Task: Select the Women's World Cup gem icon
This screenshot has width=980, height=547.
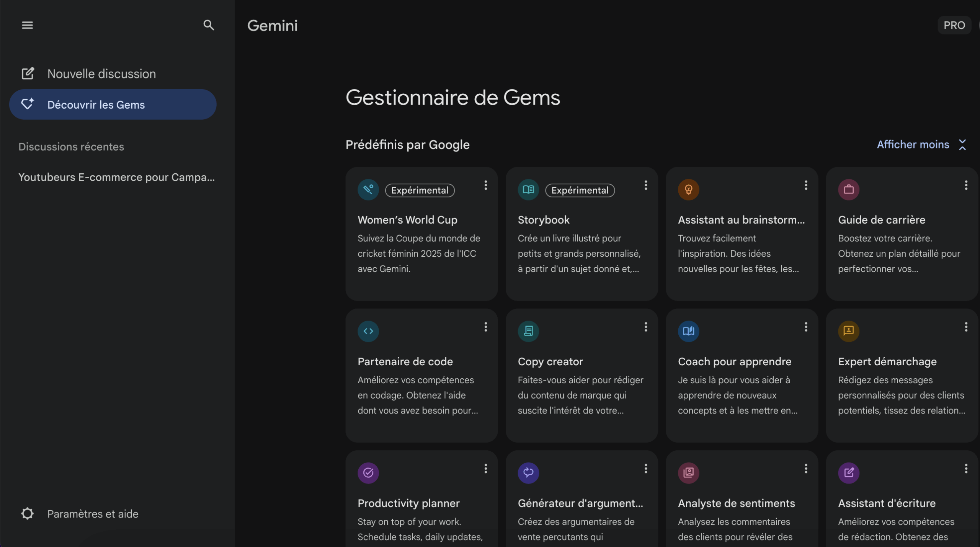Action: pyautogui.click(x=367, y=189)
